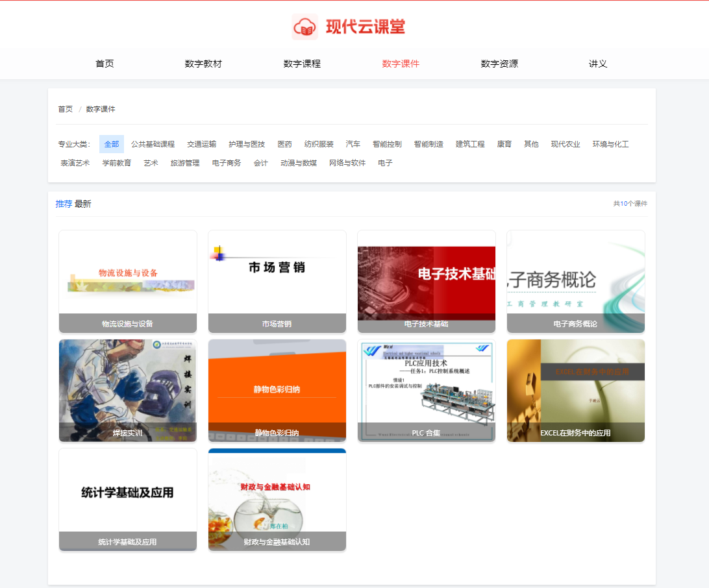
Task: Open the 首页 navigation tab
Action: coord(105,64)
